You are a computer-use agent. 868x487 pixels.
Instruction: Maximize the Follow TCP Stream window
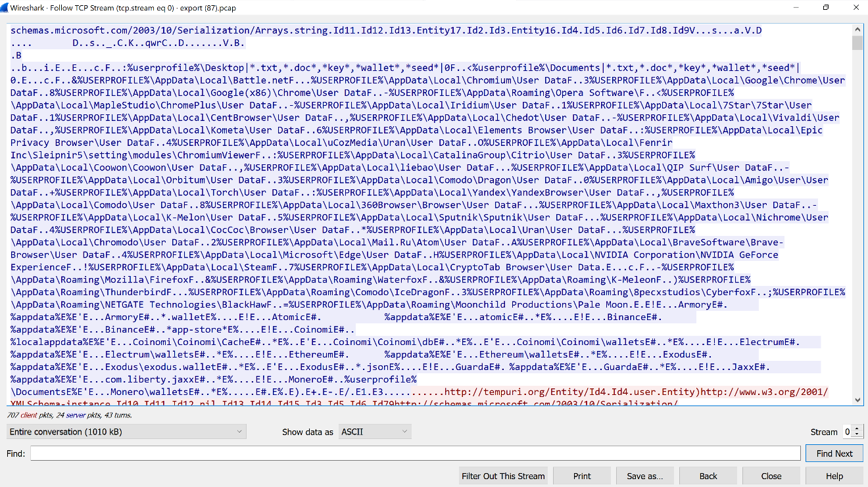[826, 8]
